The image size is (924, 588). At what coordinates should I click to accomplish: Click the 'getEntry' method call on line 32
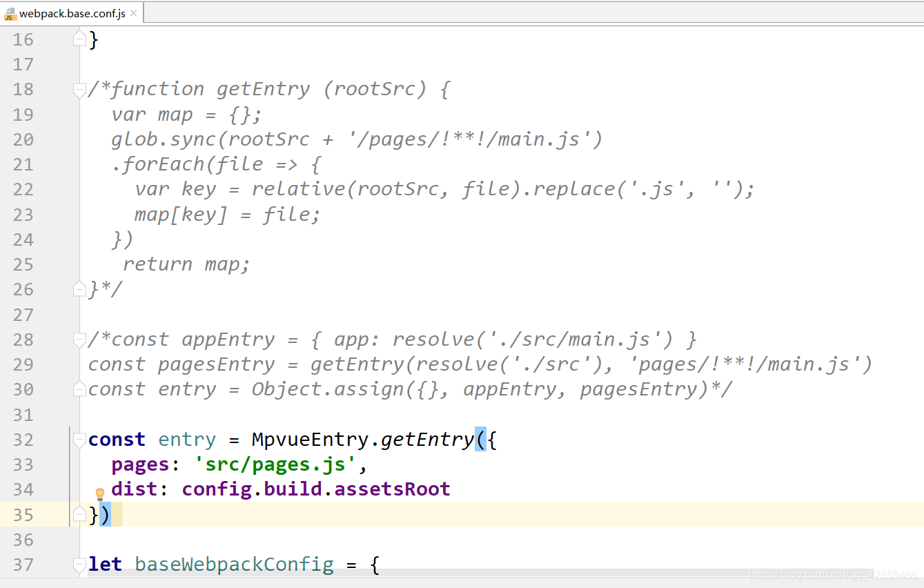(x=427, y=440)
